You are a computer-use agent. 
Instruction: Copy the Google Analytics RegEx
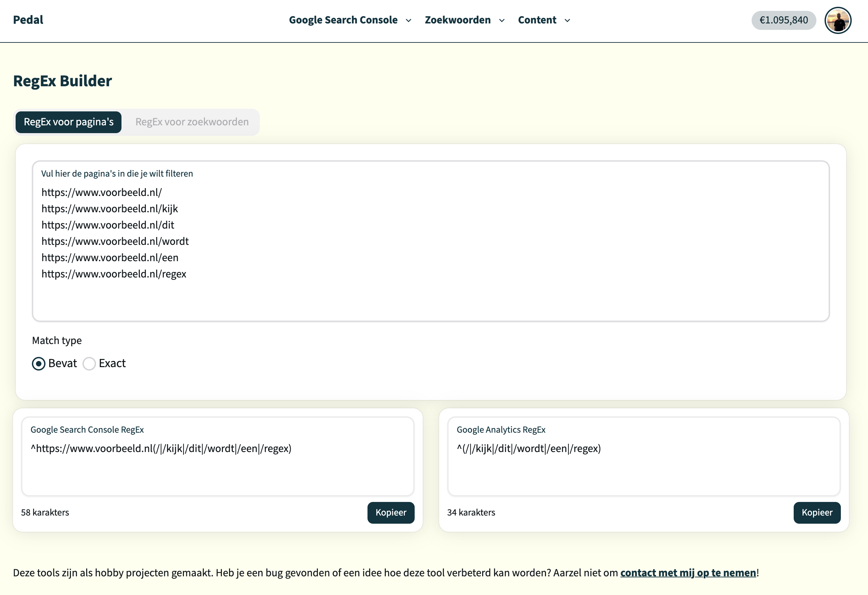pos(817,513)
